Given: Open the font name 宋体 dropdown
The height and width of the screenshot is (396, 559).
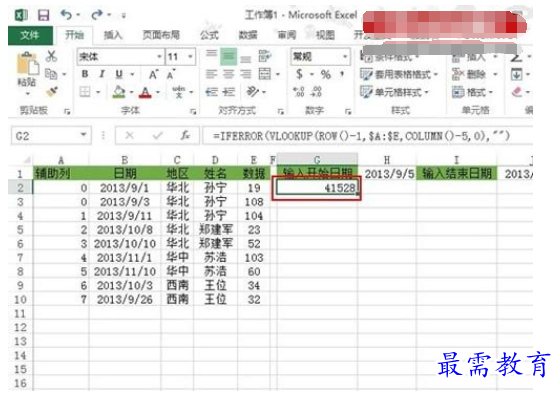Looking at the screenshot, I should click(x=159, y=57).
